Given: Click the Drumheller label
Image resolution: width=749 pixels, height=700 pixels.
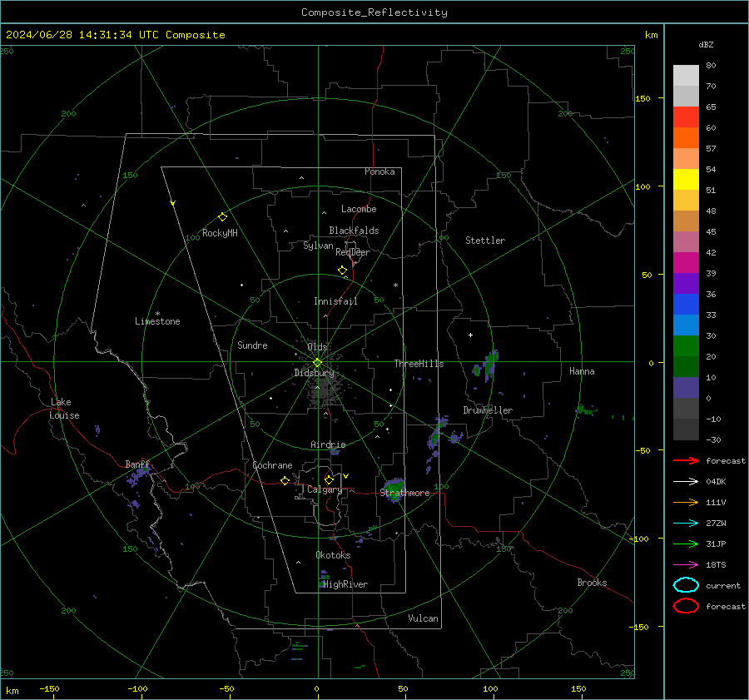Looking at the screenshot, I should click(488, 410).
